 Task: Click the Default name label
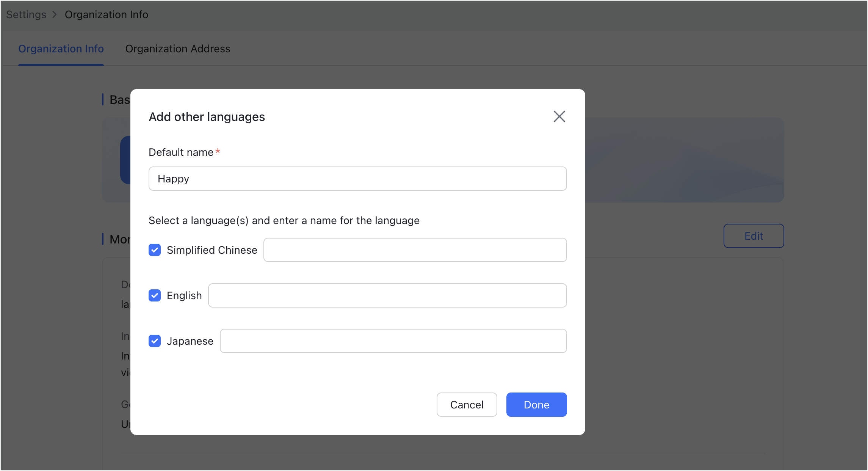(181, 152)
